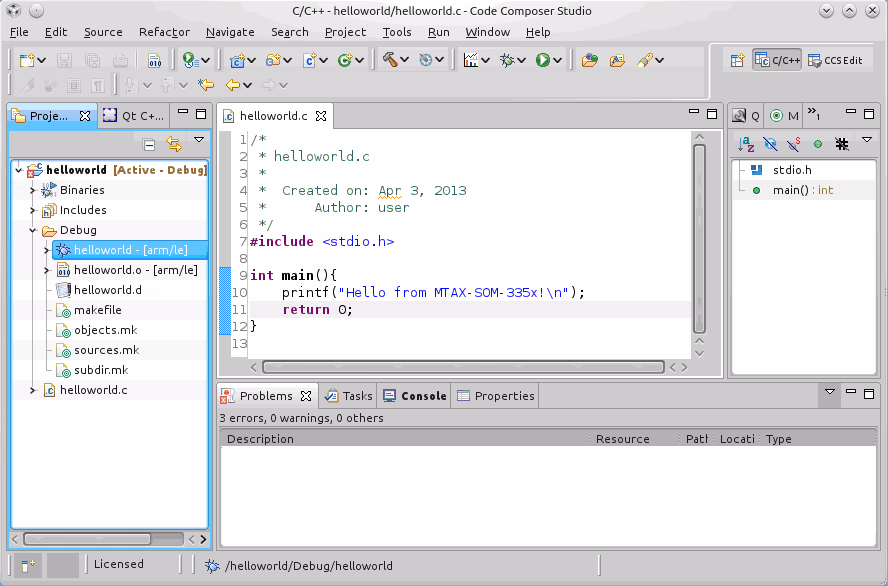Minimize the Problems panel
Viewport: 888px width, 586px height.
(x=851, y=392)
